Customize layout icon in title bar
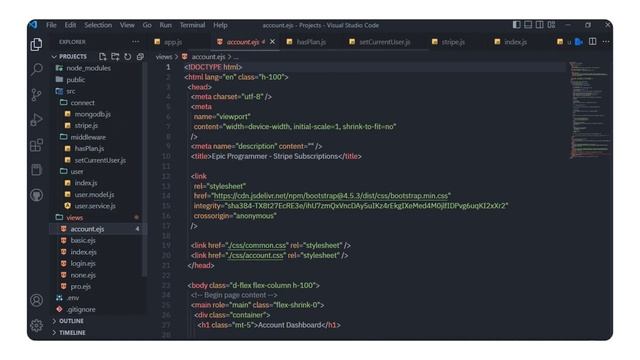Screen dimensions: 640x360 (x=551, y=25)
